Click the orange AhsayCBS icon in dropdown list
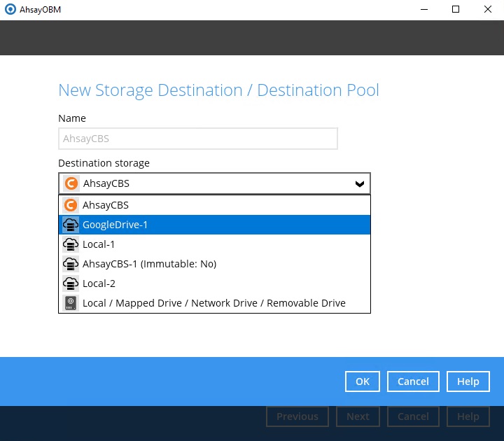This screenshot has width=504, height=441. click(71, 205)
